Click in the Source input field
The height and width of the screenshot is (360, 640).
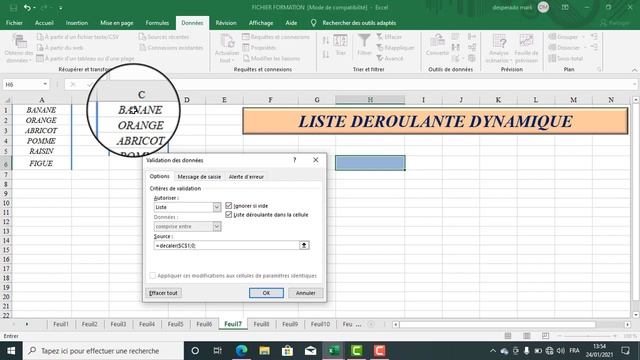(227, 245)
